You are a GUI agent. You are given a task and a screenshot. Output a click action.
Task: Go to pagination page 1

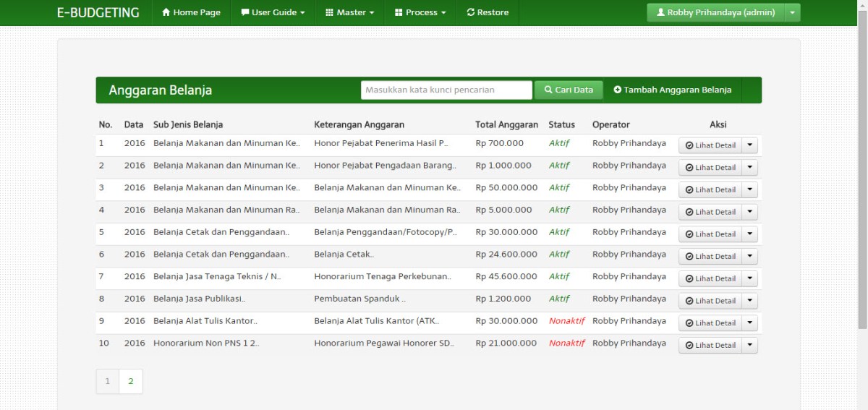pos(108,381)
